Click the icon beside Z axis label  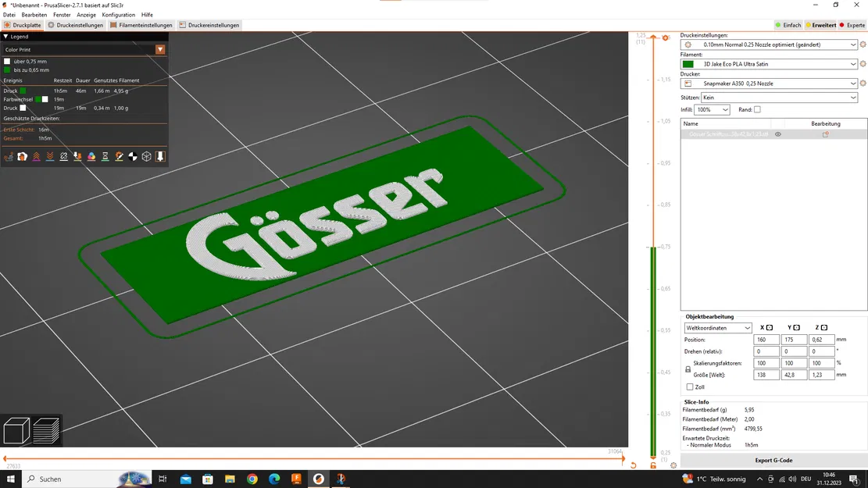tap(824, 328)
